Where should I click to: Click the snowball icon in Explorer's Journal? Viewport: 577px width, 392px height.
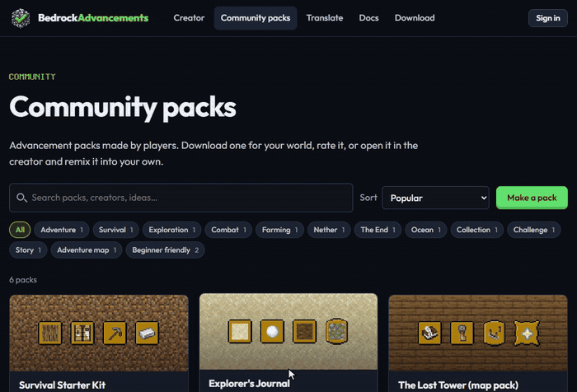point(272,331)
